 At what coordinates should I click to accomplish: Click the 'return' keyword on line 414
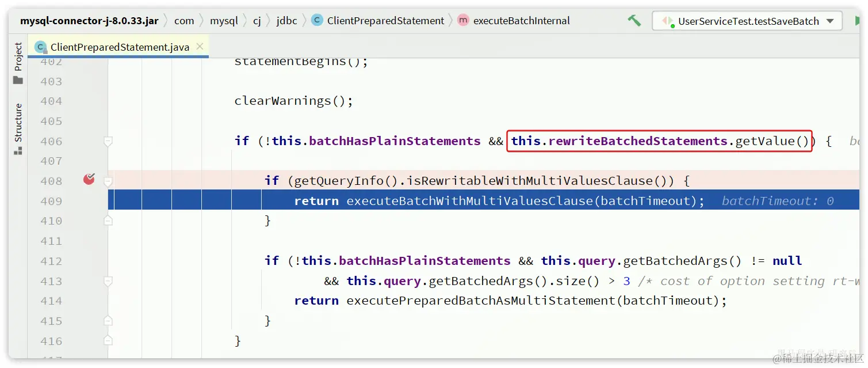click(x=316, y=301)
